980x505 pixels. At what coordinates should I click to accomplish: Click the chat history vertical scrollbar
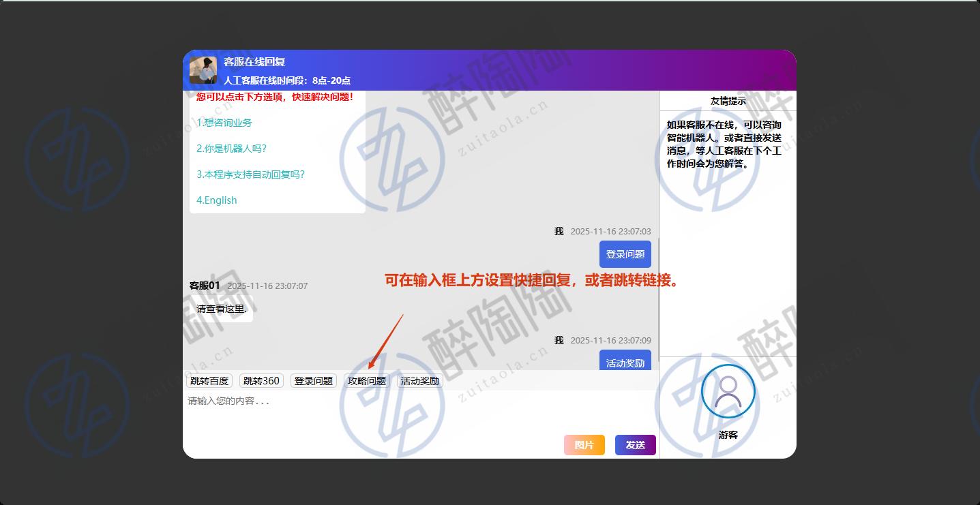tap(658, 300)
